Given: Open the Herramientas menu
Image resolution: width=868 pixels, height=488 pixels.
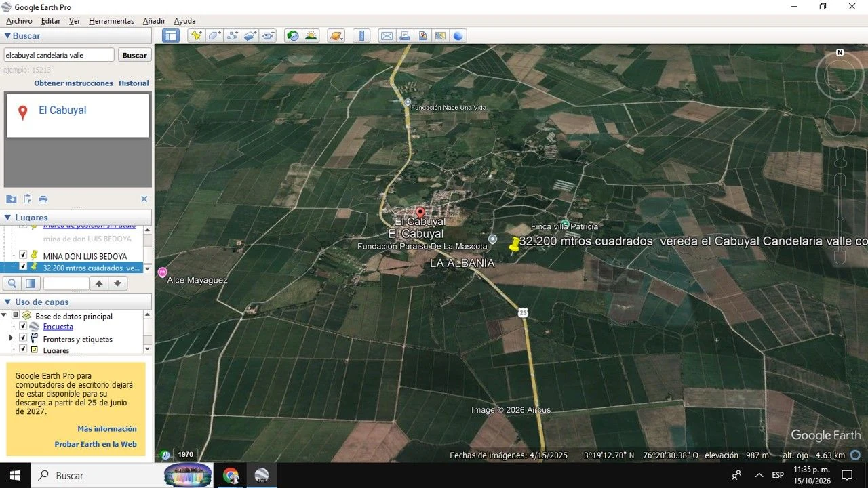Looking at the screenshot, I should (111, 21).
